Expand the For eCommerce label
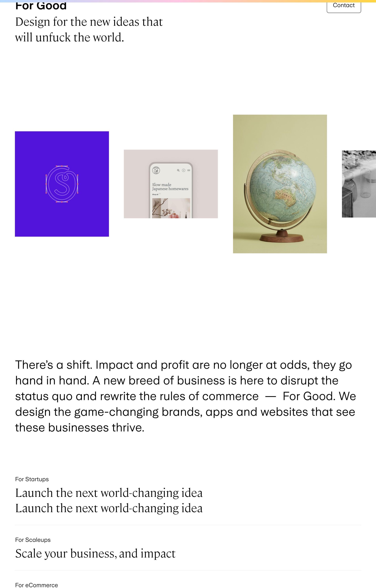376x588 pixels. click(36, 585)
